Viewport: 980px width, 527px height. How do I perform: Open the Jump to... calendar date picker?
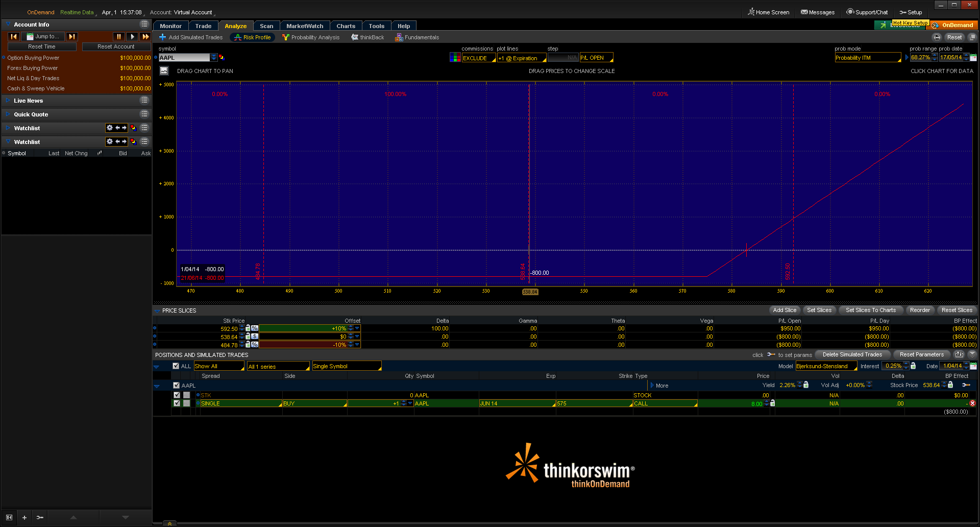point(43,37)
